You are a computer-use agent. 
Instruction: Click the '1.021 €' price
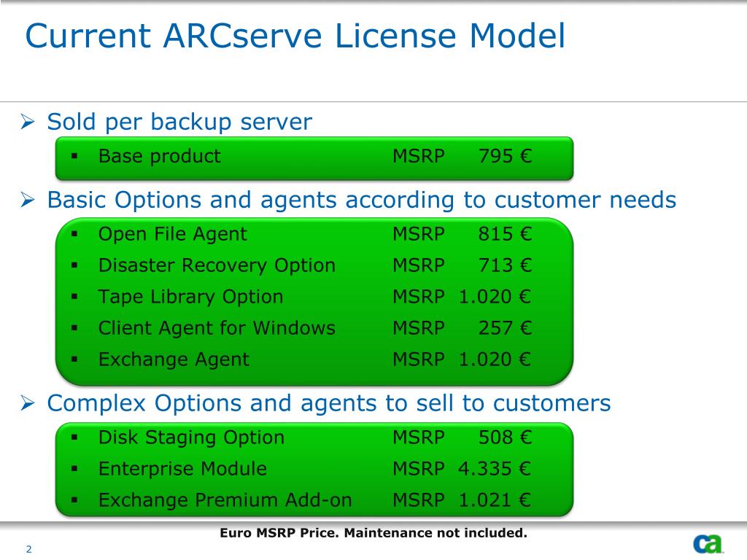point(495,500)
